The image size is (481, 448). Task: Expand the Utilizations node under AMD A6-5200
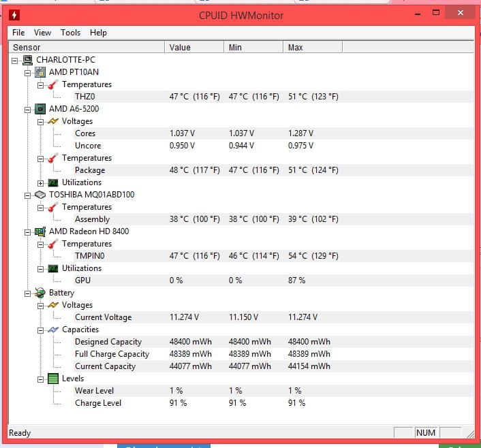(41, 182)
